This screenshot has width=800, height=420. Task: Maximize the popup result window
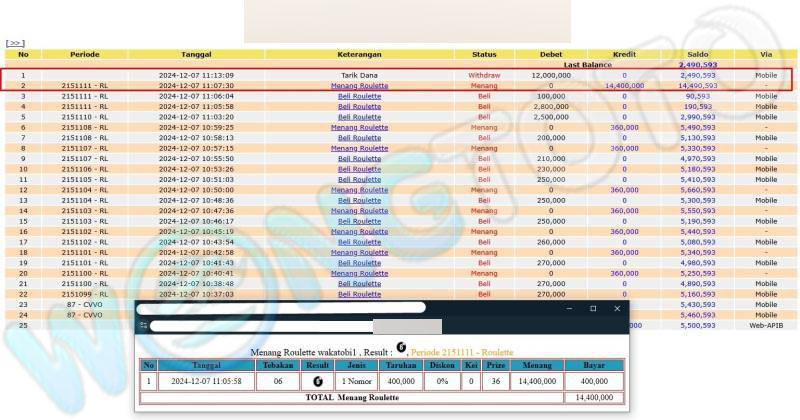coord(592,308)
